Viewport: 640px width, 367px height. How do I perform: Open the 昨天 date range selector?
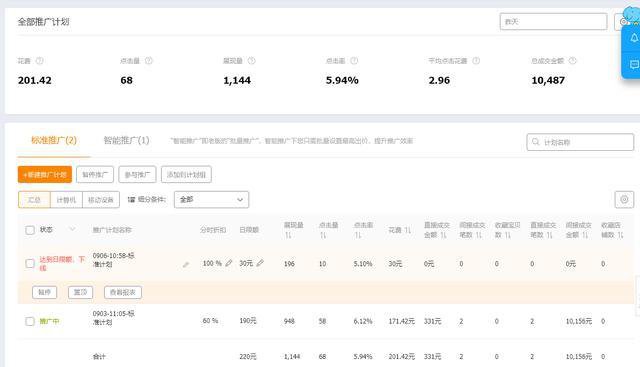[553, 22]
